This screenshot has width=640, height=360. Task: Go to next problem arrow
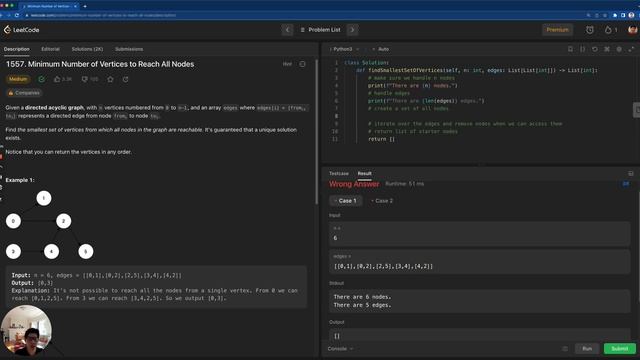point(352,30)
